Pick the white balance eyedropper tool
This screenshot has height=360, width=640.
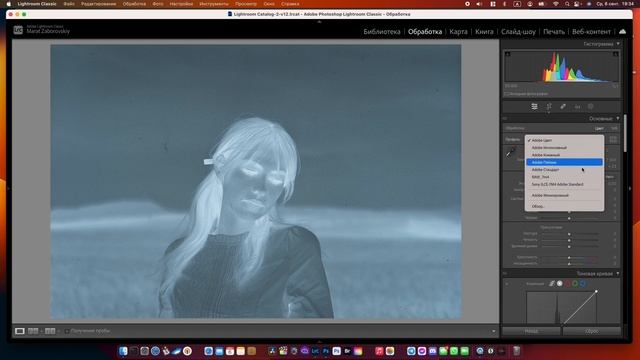click(511, 153)
